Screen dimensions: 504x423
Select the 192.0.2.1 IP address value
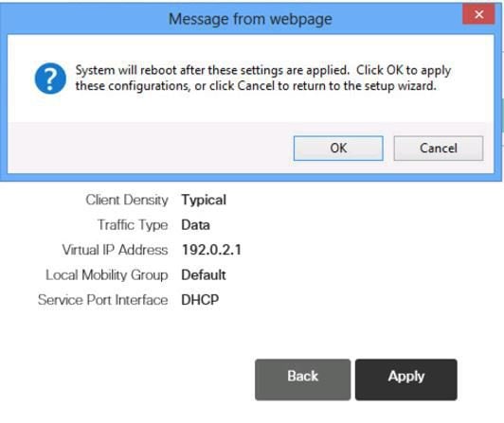pyautogui.click(x=211, y=250)
